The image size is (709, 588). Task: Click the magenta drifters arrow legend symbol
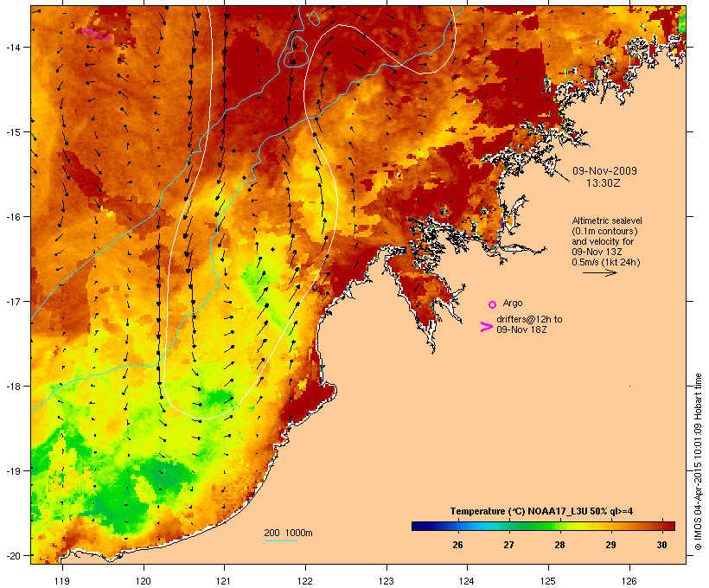click(487, 327)
